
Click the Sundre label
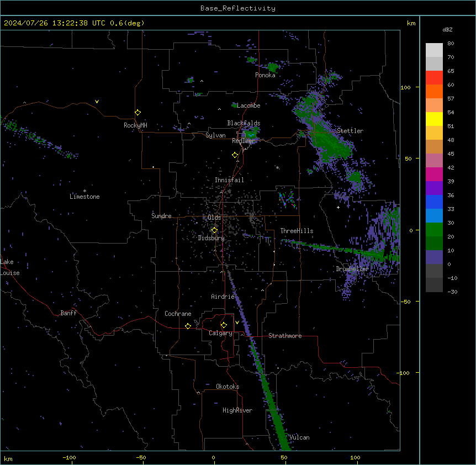pyautogui.click(x=161, y=216)
